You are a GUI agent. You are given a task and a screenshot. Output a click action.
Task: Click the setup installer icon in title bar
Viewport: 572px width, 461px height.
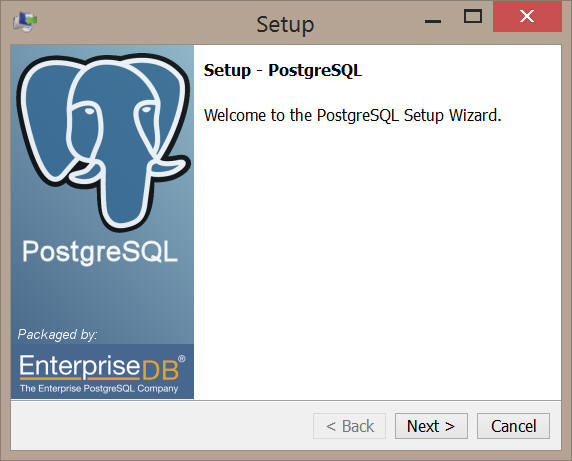tap(25, 22)
